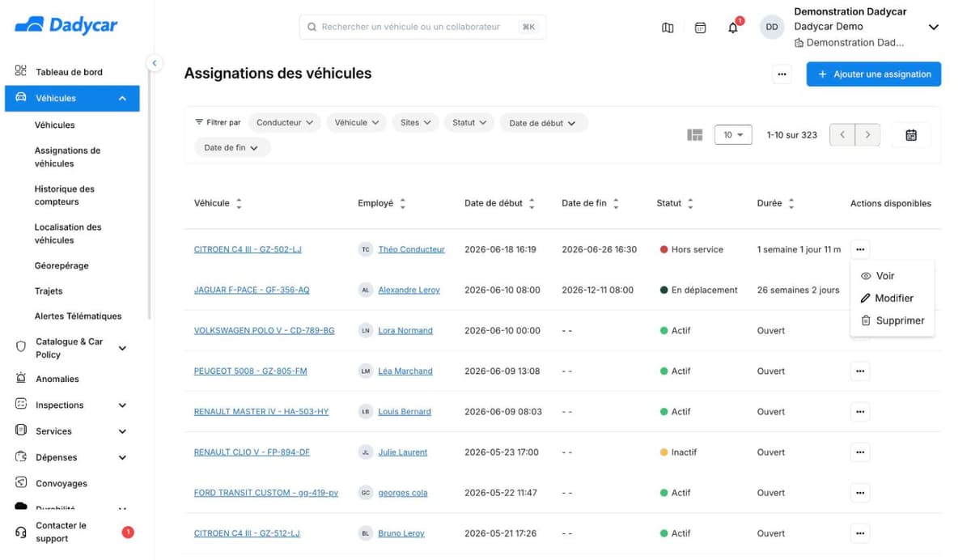The width and height of the screenshot is (971, 560).
Task: Sort by Date de fin column
Action: pos(616,204)
